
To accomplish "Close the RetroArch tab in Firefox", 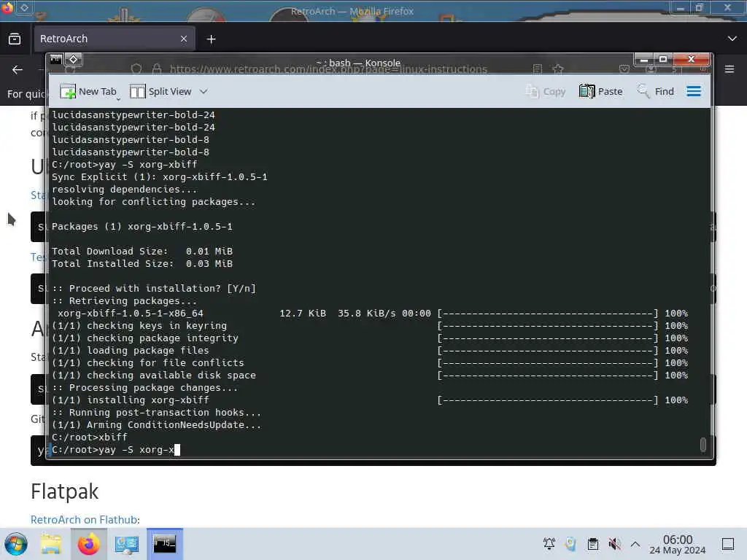I will point(184,39).
